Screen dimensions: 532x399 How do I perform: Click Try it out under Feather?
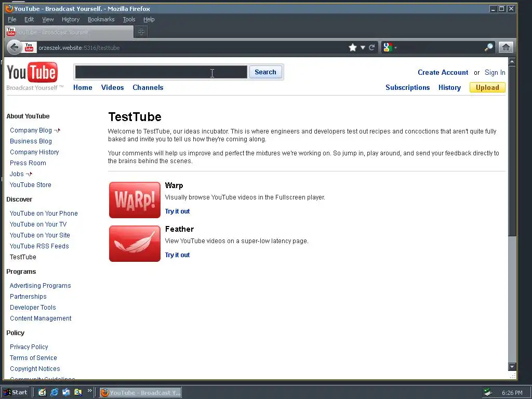tap(177, 255)
